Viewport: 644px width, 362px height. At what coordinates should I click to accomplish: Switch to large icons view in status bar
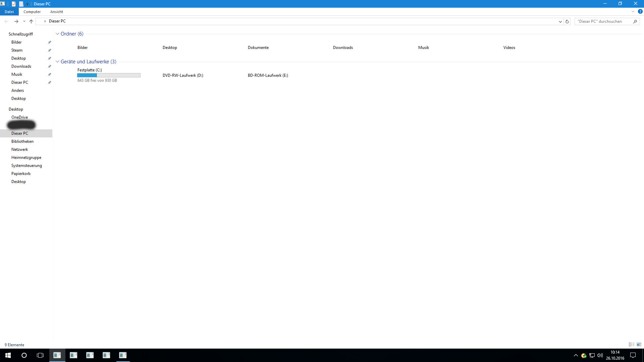(x=639, y=345)
